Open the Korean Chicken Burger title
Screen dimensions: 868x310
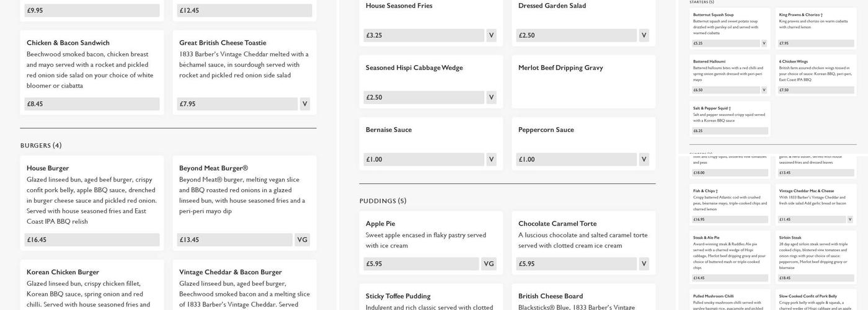tap(63, 272)
